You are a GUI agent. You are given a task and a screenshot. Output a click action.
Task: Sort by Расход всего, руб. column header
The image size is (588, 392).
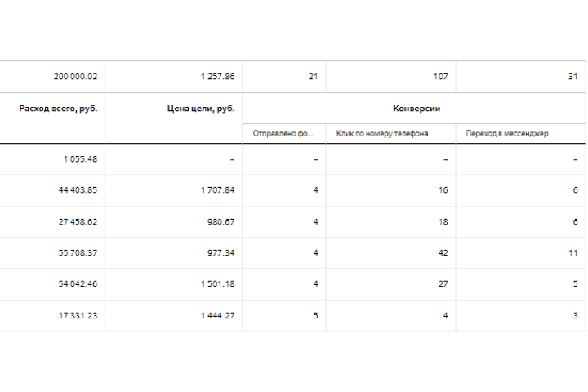pyautogui.click(x=58, y=109)
